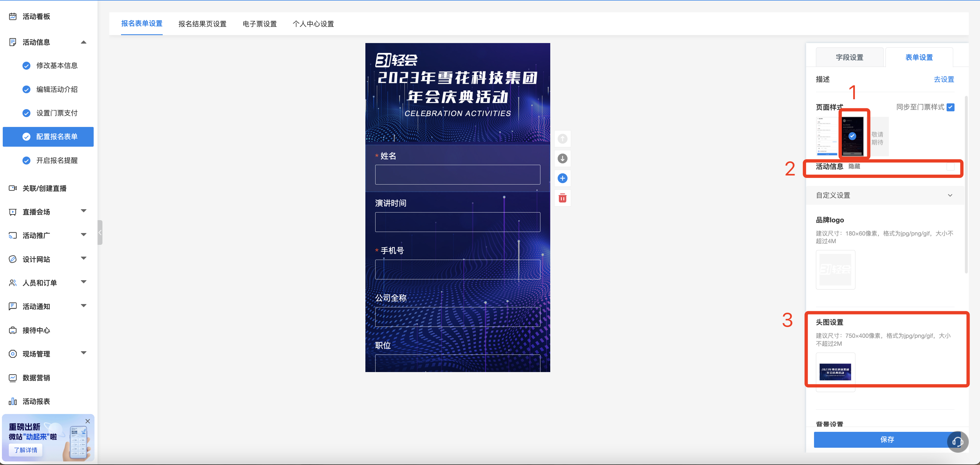This screenshot has height=465, width=980.
Task: Expand the 设计网站 menu
Action: coord(84,258)
